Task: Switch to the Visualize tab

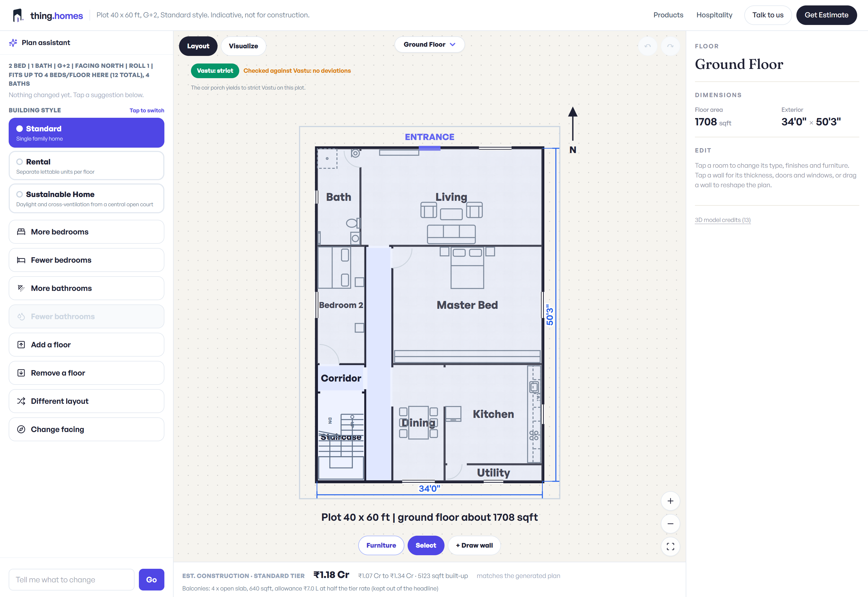Action: [x=243, y=46]
